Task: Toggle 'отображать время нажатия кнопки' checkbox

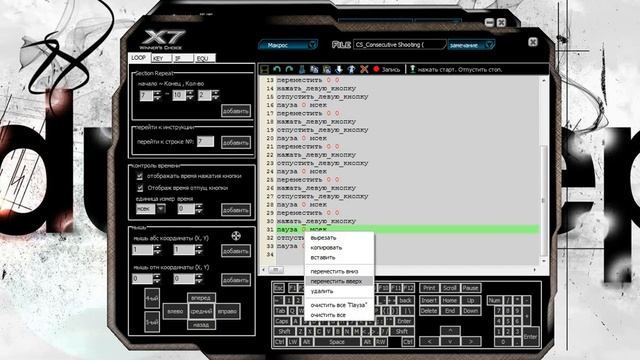Action: (140, 176)
